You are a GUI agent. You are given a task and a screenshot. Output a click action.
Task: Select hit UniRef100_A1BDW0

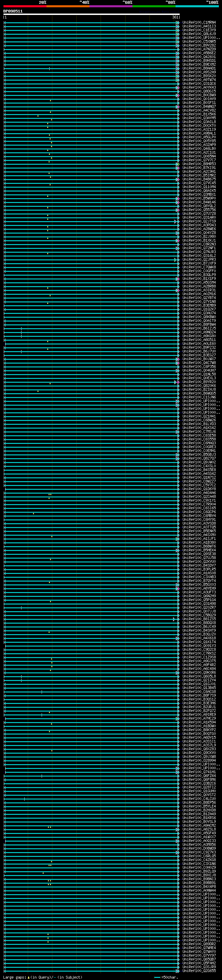tap(199, 726)
